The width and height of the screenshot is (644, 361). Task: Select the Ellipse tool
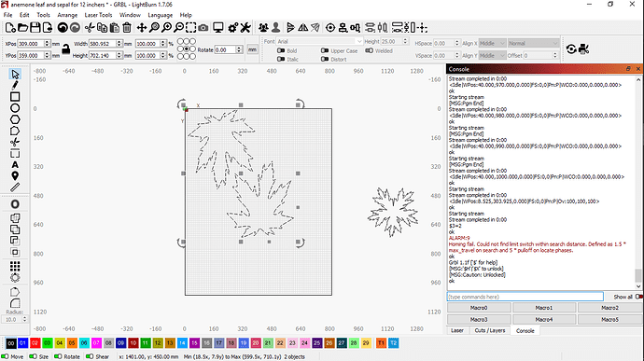click(15, 108)
